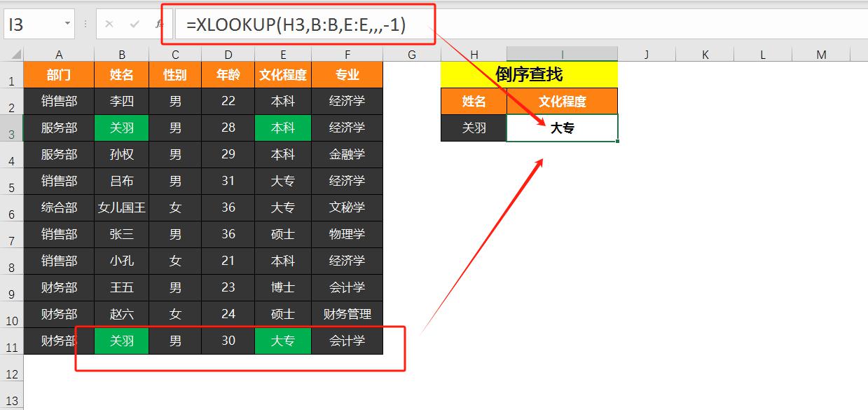Select column E header
The image size is (868, 410).
point(283,55)
